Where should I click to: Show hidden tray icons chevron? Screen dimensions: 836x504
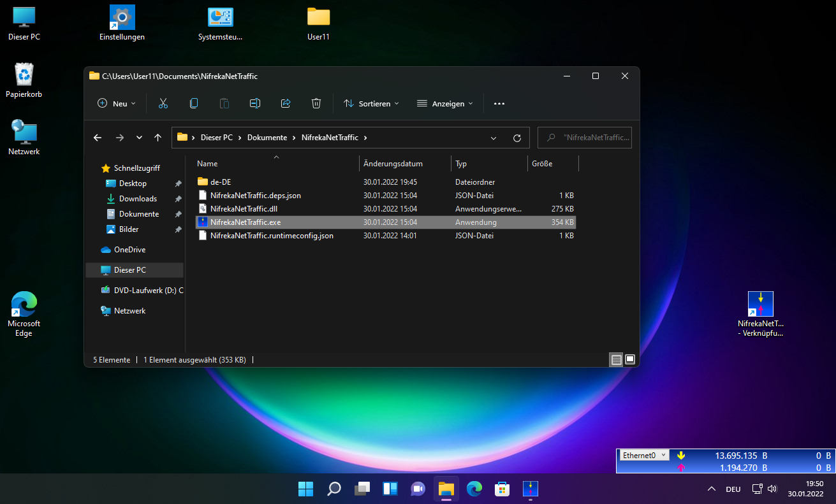(x=712, y=489)
